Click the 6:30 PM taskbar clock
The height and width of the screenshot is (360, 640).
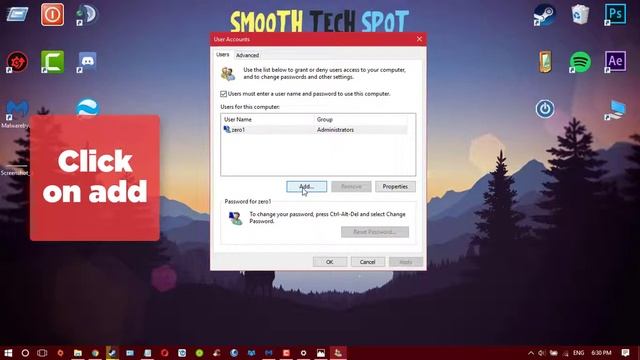[x=602, y=353]
